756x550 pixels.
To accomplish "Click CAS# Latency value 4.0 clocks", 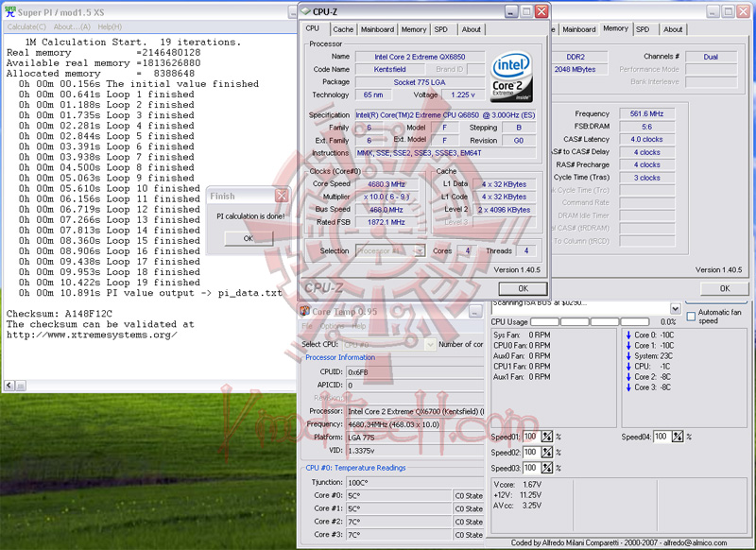I will [646, 139].
